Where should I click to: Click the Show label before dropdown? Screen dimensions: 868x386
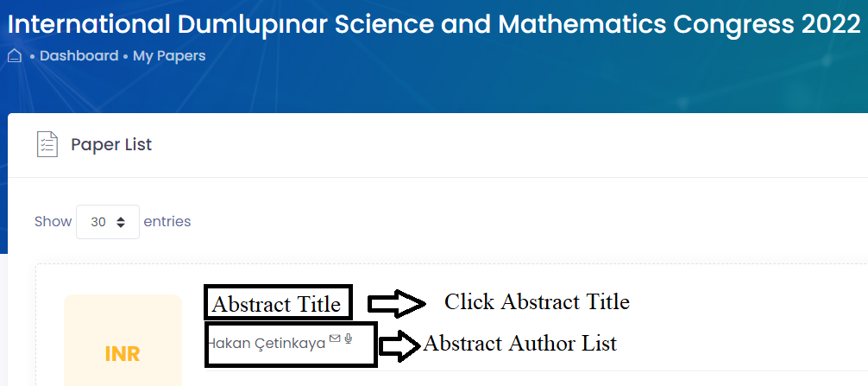coord(53,222)
